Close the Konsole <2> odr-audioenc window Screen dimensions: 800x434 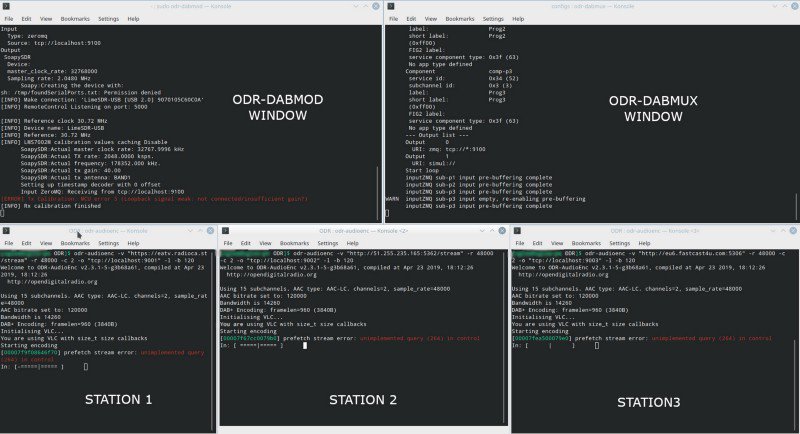point(502,231)
